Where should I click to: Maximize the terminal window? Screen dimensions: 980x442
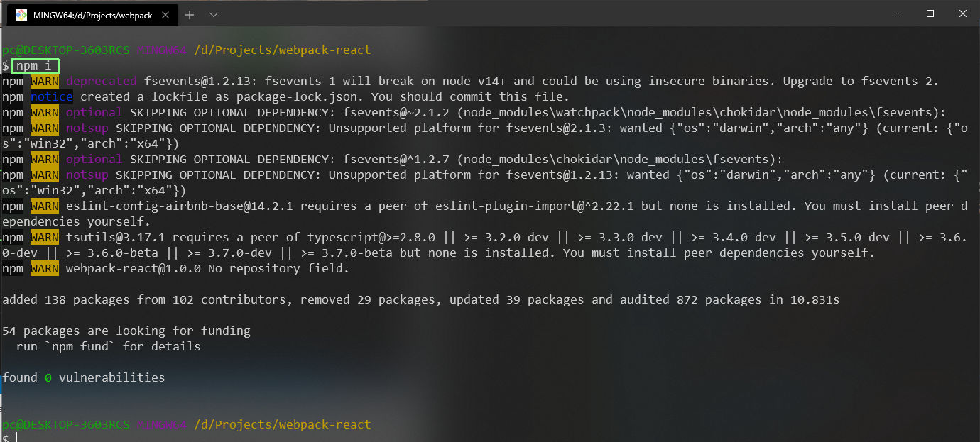930,13
